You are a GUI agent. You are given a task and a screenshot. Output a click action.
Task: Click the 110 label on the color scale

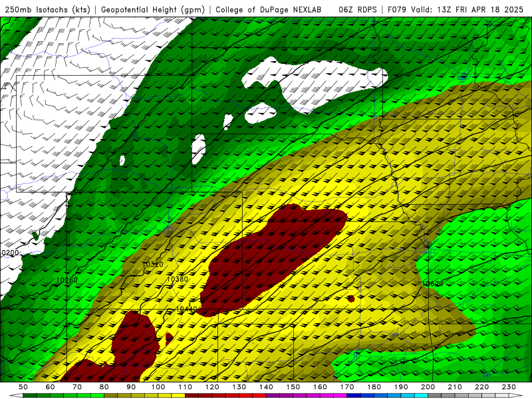pos(185,387)
